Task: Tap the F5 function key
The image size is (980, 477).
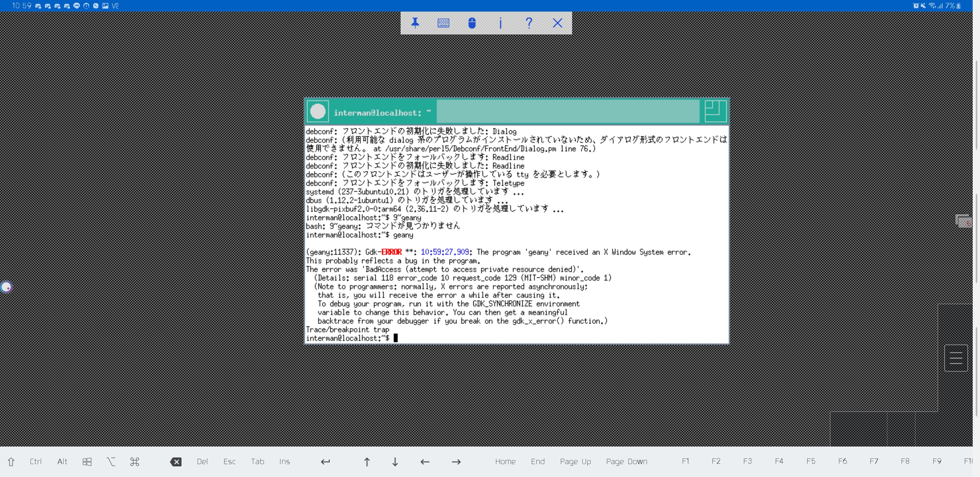Action: pyautogui.click(x=811, y=461)
